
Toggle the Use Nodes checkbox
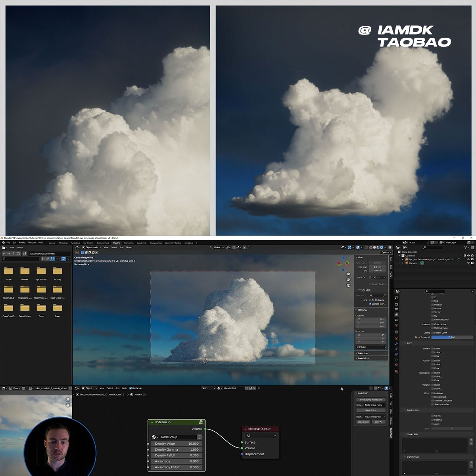pos(131,388)
